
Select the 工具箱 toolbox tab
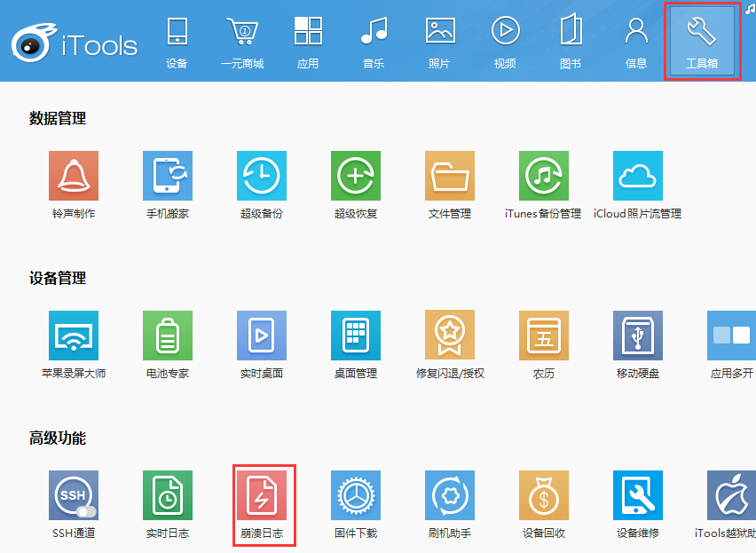point(702,42)
